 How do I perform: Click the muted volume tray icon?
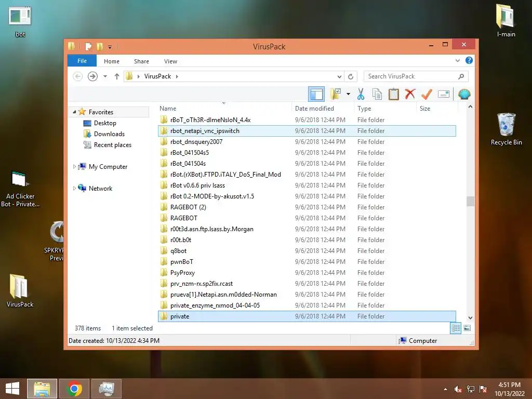click(x=458, y=389)
